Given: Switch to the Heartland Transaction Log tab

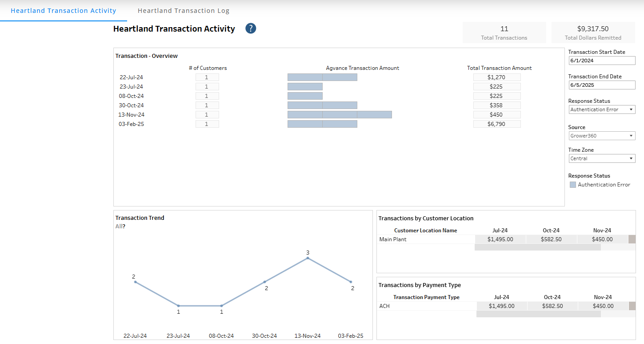Looking at the screenshot, I should [184, 11].
